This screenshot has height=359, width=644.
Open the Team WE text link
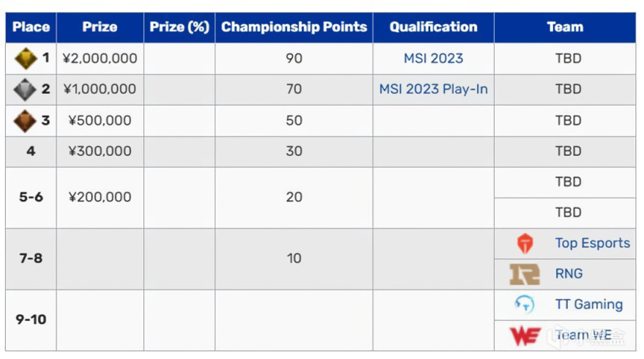coord(583,335)
